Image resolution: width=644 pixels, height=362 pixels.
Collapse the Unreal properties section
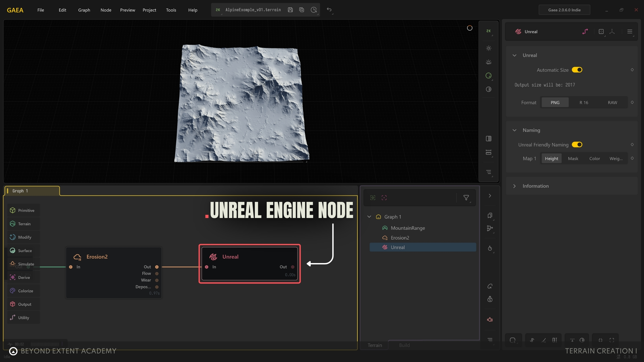pos(514,56)
